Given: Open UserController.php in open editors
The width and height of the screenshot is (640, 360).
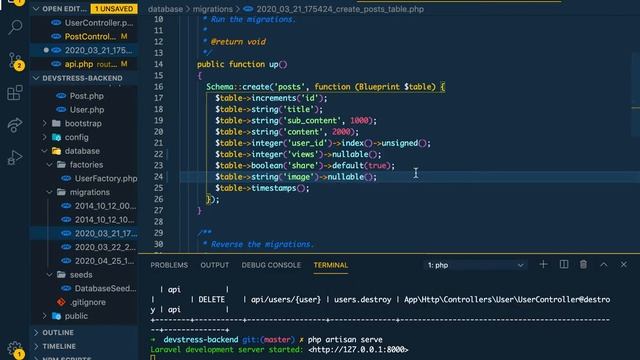Looking at the screenshot, I should click(98, 23).
